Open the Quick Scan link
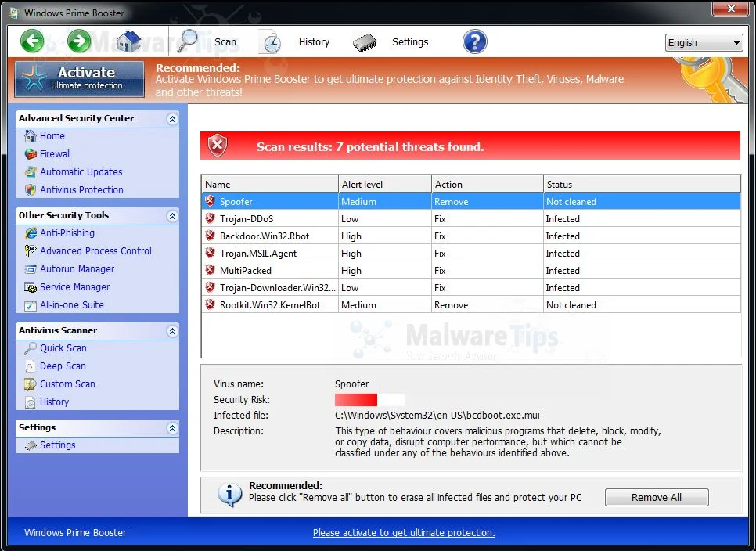This screenshot has height=551, width=756. pyautogui.click(x=63, y=348)
